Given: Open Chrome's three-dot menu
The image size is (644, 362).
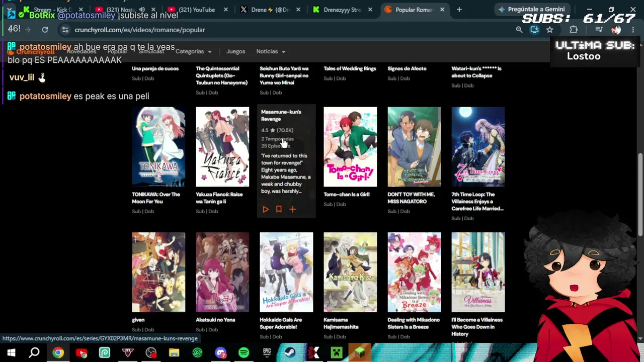Looking at the screenshot, I should (633, 30).
